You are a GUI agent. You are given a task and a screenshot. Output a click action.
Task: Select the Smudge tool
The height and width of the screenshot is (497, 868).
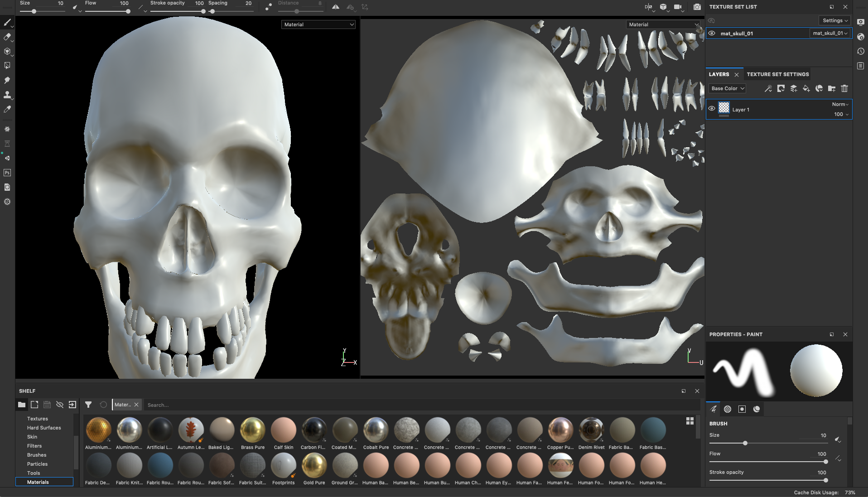tap(7, 80)
